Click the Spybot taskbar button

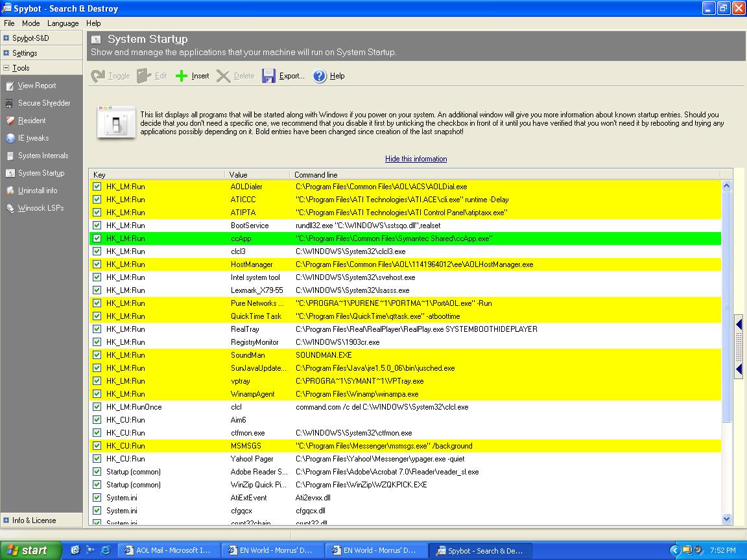point(480,550)
